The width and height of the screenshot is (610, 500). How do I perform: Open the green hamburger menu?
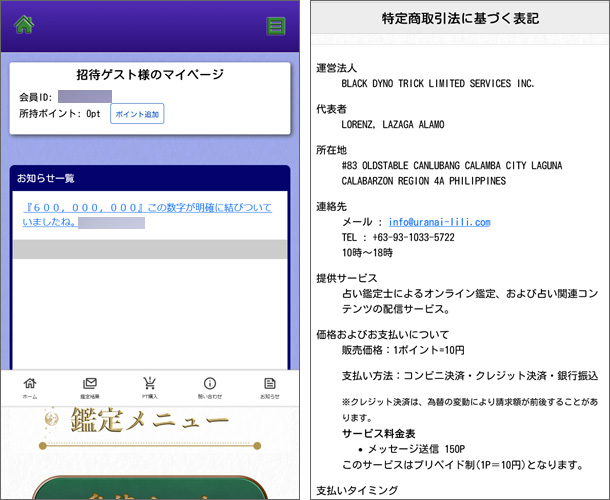point(276,26)
